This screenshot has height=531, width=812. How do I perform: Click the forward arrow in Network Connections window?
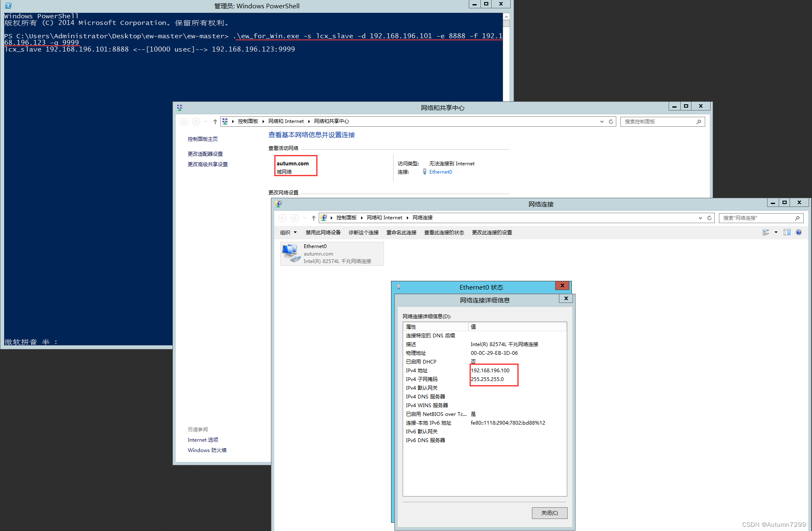coord(295,218)
